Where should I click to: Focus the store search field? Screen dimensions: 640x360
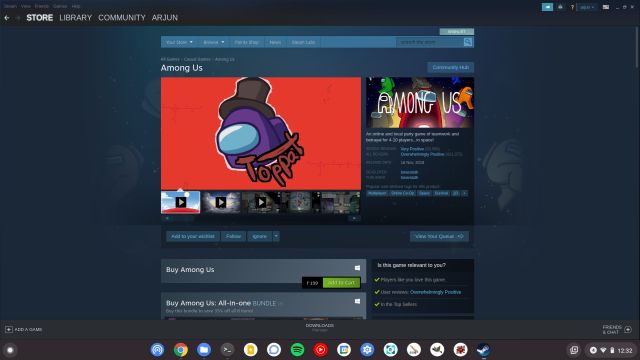coord(430,42)
